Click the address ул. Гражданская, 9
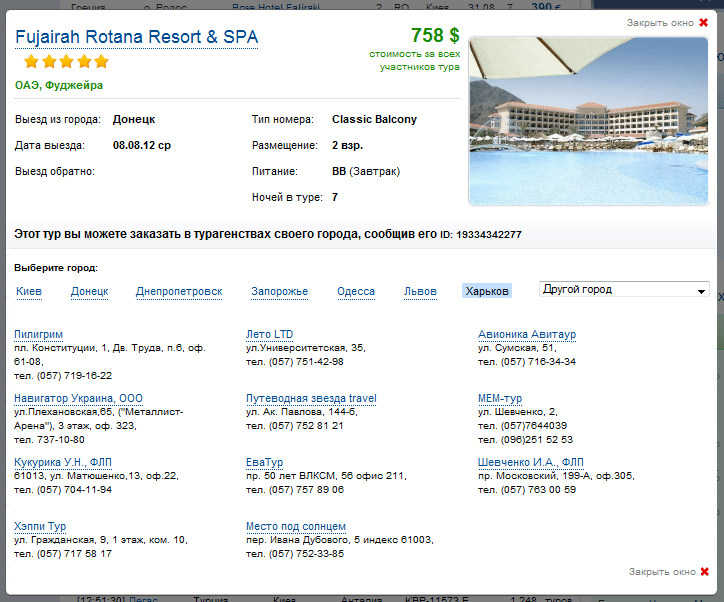724x602 pixels. [x=60, y=540]
